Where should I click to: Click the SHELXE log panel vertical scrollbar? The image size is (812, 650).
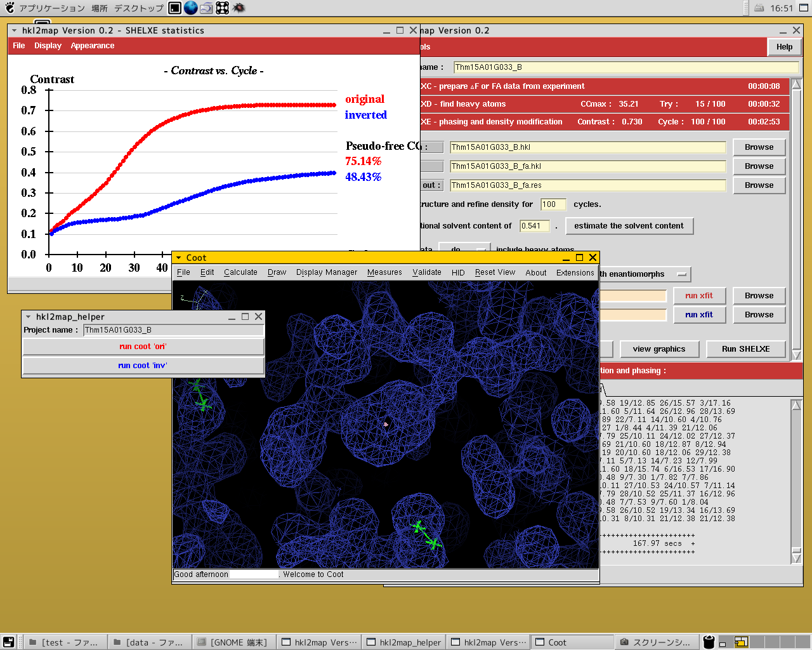(x=795, y=476)
